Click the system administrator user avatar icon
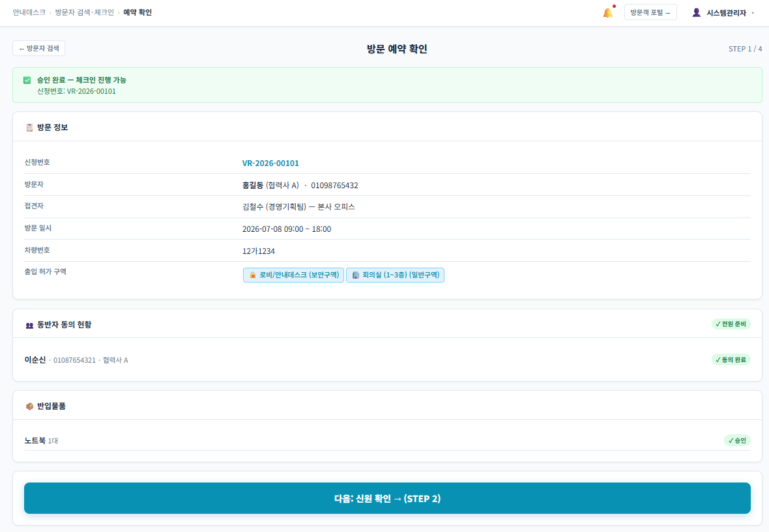Screen dimensions: 769x532 point(696,13)
